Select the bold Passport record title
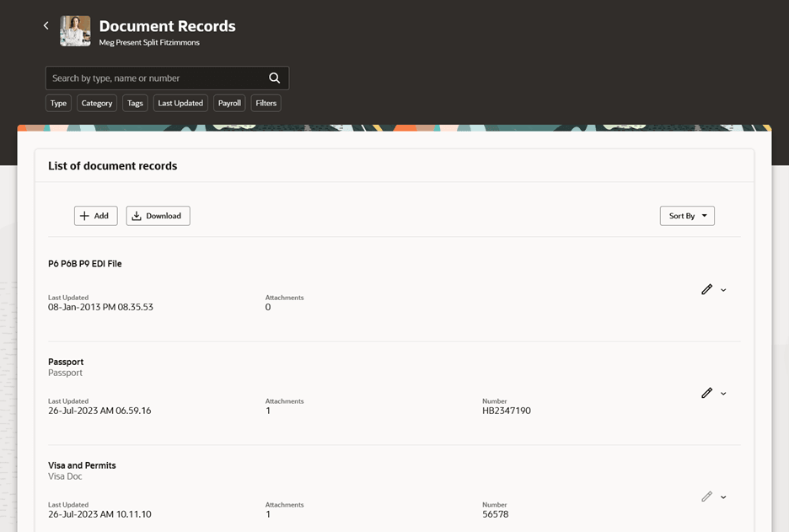 (66, 362)
